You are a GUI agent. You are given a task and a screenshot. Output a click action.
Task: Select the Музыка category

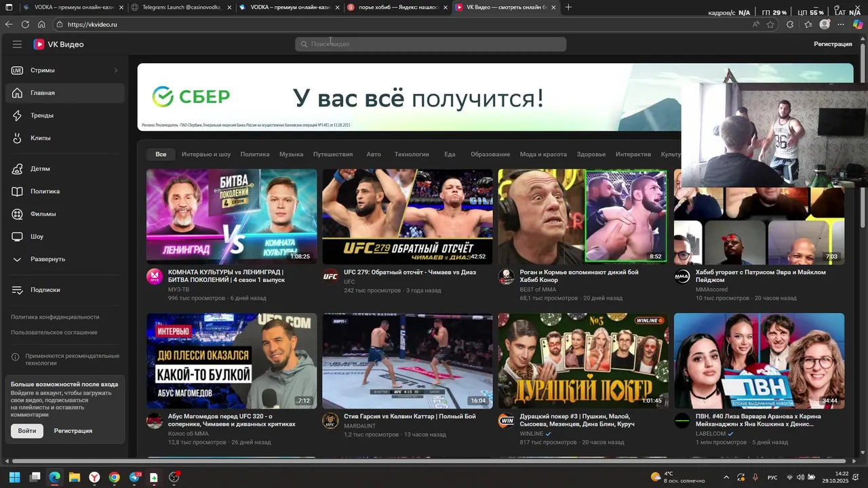coord(292,155)
